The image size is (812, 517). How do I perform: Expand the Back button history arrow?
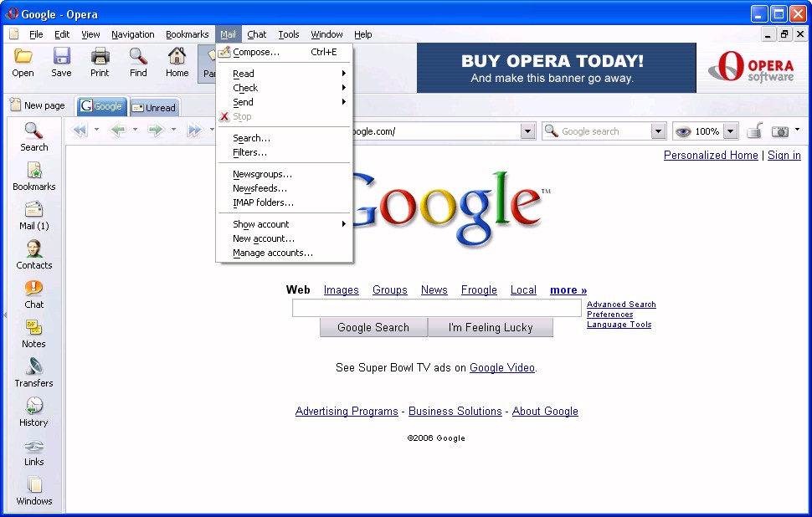click(x=135, y=130)
